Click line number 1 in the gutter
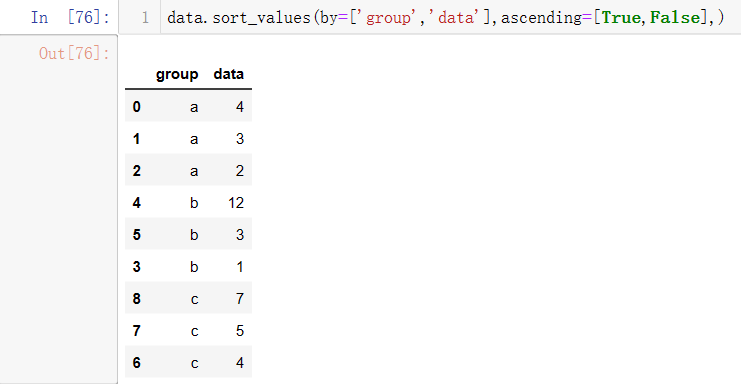The image size is (741, 384). tap(145, 18)
